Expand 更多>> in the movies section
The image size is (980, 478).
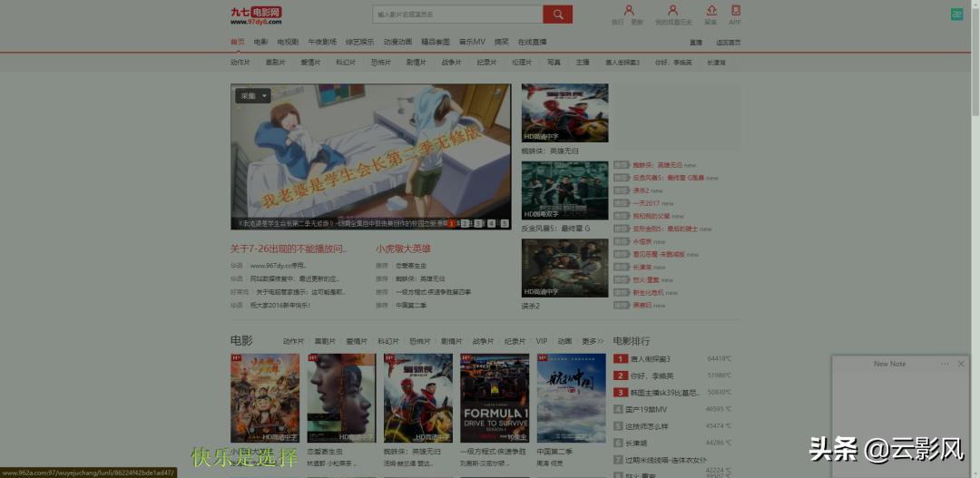[593, 341]
